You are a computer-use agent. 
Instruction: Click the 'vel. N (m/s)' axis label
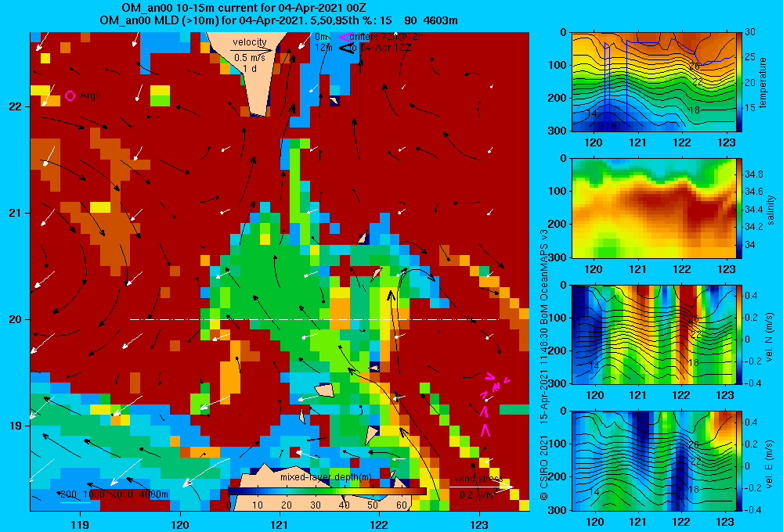pos(770,337)
